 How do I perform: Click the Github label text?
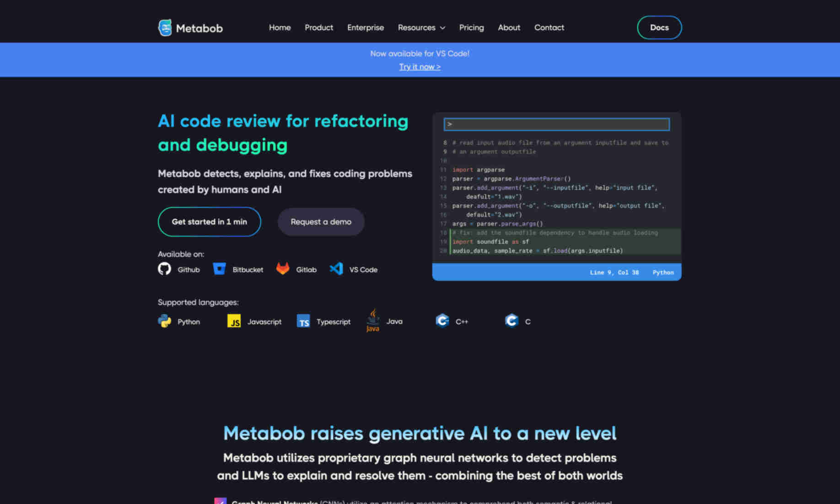tap(188, 270)
